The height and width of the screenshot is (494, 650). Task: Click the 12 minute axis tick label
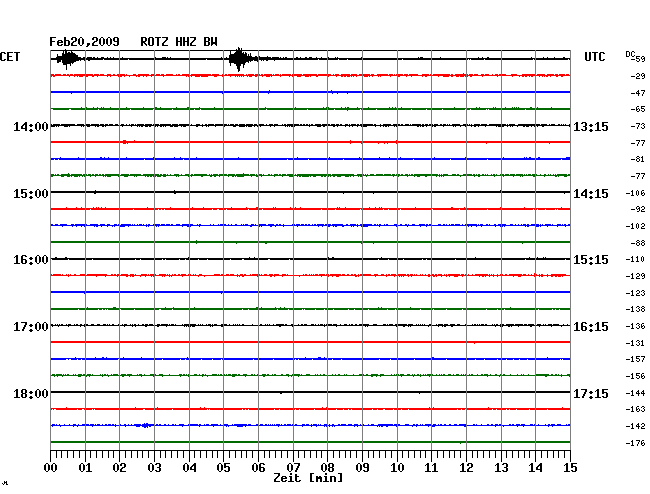tap(466, 468)
